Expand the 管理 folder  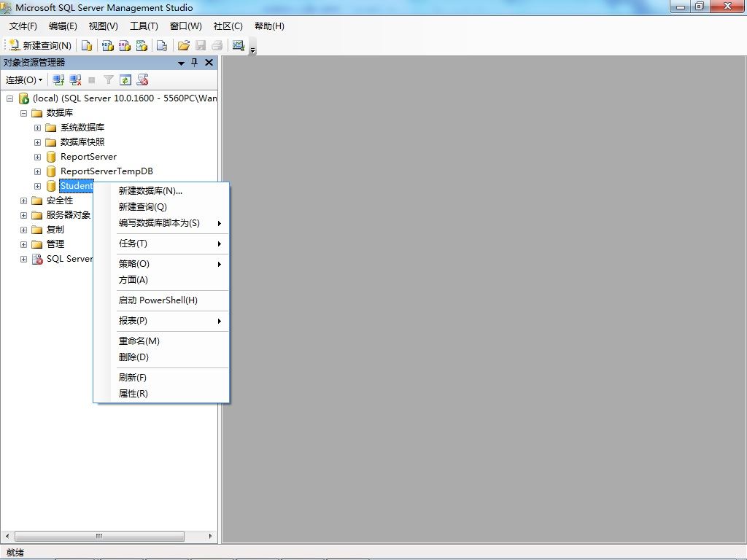point(23,245)
